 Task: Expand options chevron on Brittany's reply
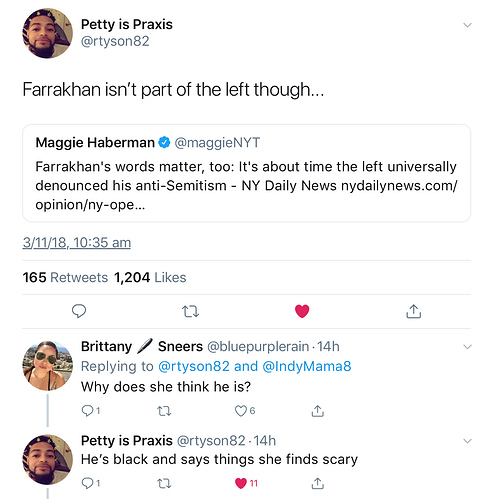[x=468, y=347]
